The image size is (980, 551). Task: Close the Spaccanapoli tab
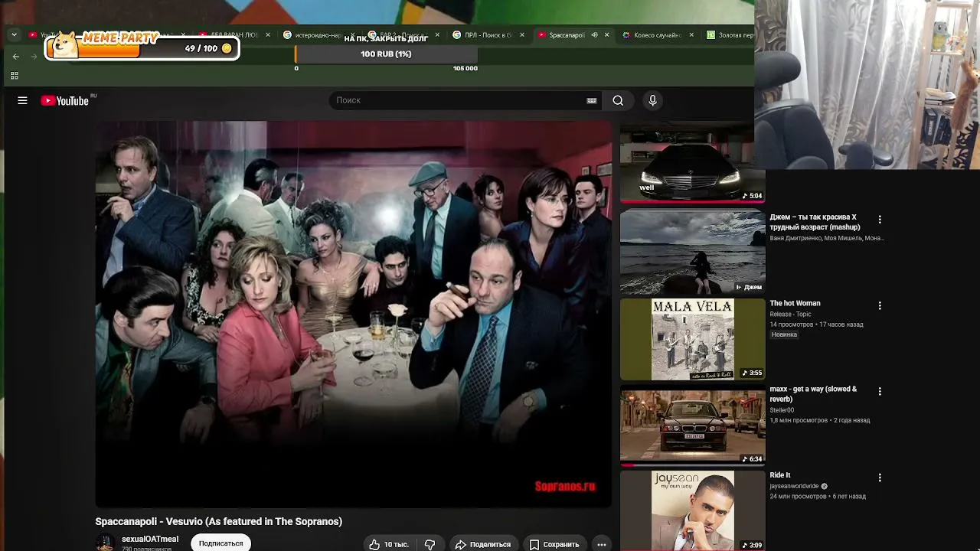tap(607, 35)
